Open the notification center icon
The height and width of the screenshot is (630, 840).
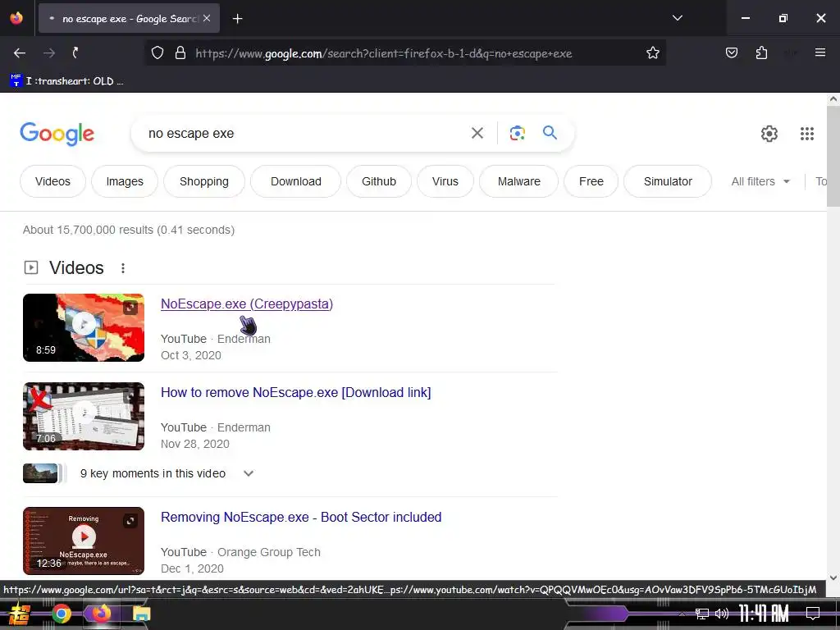(813, 614)
